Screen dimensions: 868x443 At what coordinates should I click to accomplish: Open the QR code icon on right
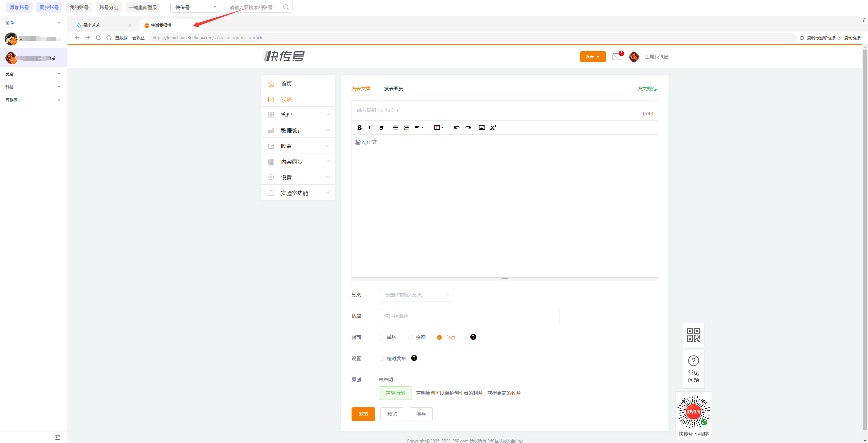(x=693, y=335)
